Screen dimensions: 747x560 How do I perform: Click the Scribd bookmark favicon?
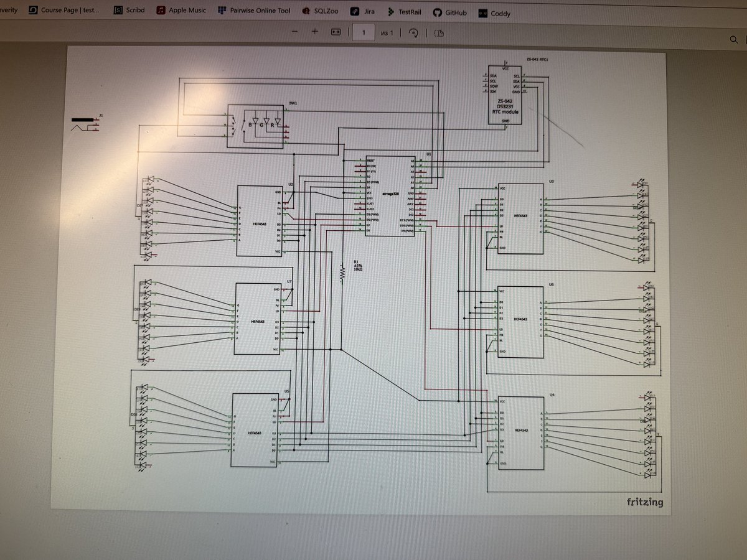pos(118,11)
